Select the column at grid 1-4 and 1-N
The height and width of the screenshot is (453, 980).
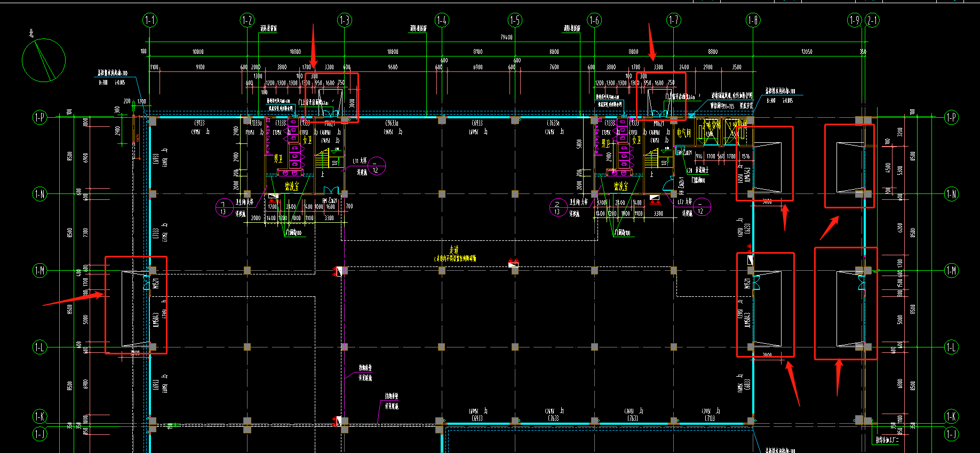click(x=442, y=194)
